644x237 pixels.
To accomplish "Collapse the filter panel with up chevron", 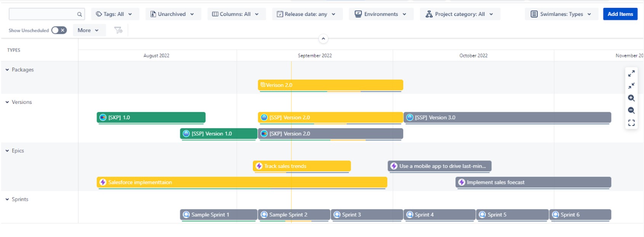I will [323, 38].
